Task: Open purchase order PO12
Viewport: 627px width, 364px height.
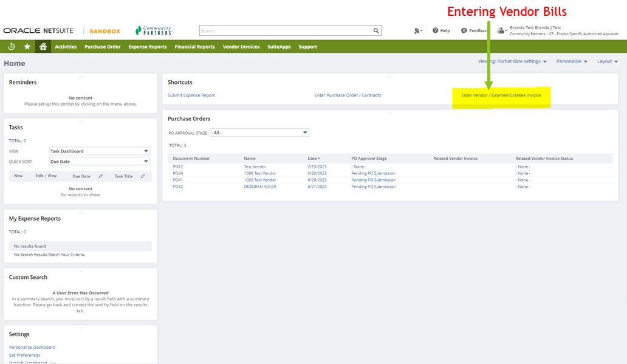Action: 177,166
